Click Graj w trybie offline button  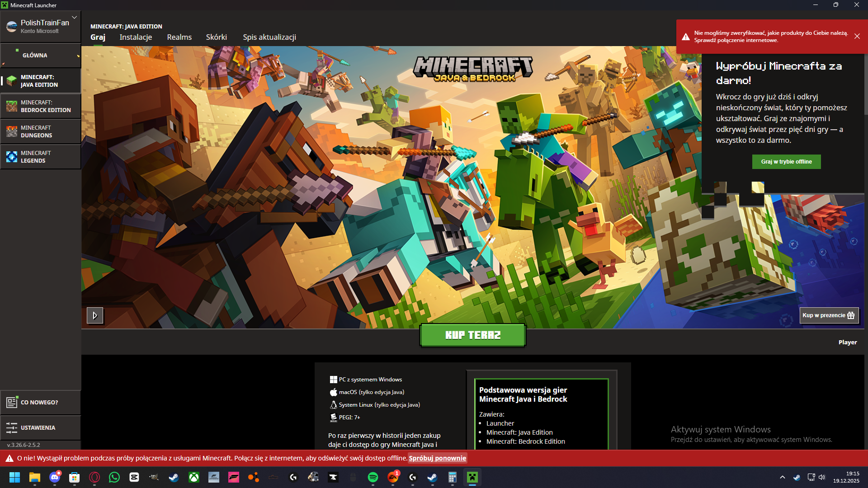786,162
